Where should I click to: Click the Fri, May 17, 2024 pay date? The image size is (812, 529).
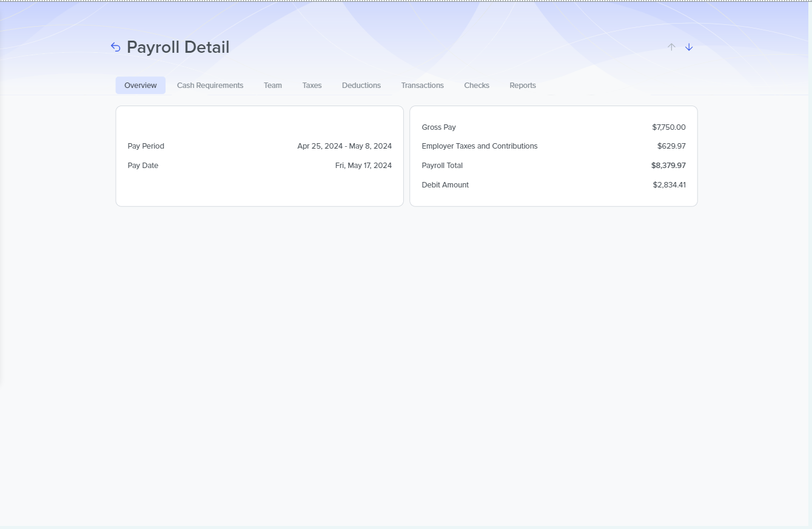tap(363, 166)
